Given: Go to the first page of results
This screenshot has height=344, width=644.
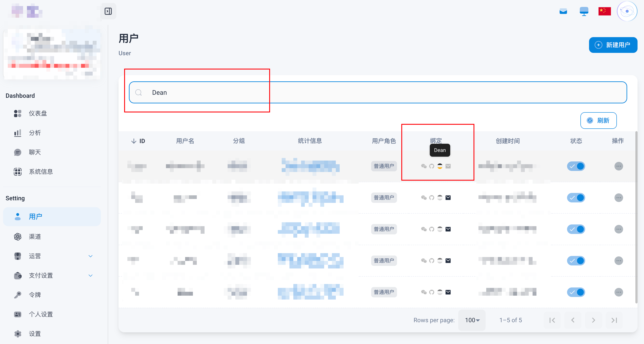Looking at the screenshot, I should click(x=552, y=320).
